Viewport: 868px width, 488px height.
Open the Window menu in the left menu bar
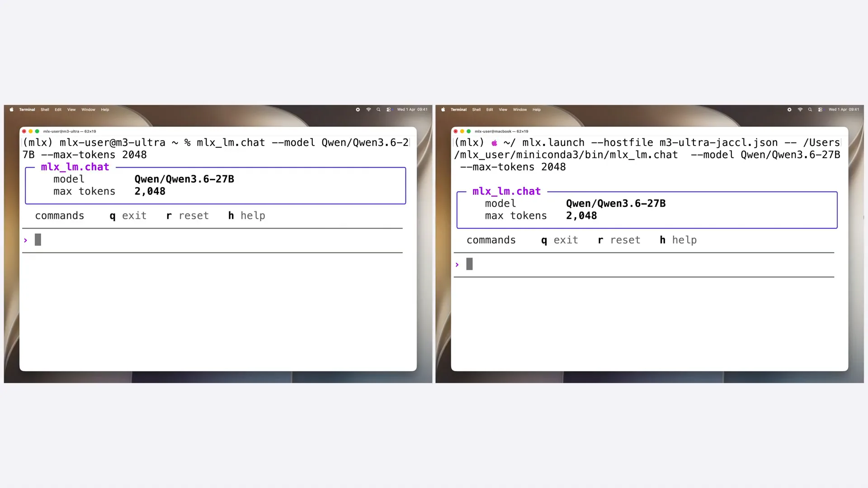tap(88, 109)
